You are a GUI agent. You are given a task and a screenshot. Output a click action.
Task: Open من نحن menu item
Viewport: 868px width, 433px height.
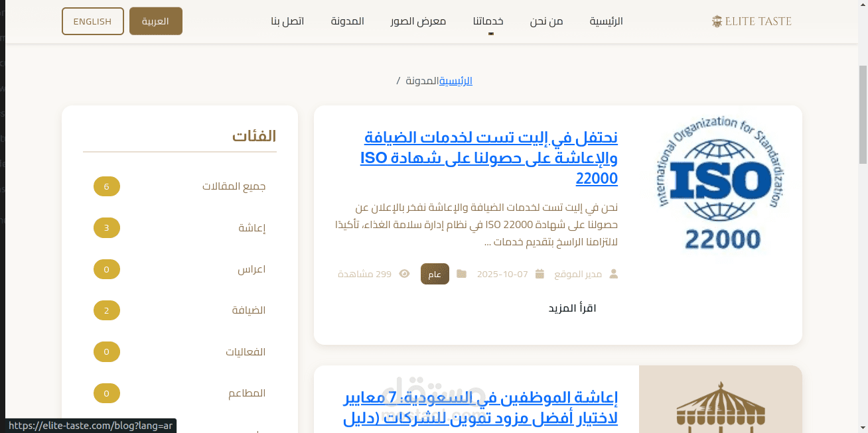[x=546, y=21]
